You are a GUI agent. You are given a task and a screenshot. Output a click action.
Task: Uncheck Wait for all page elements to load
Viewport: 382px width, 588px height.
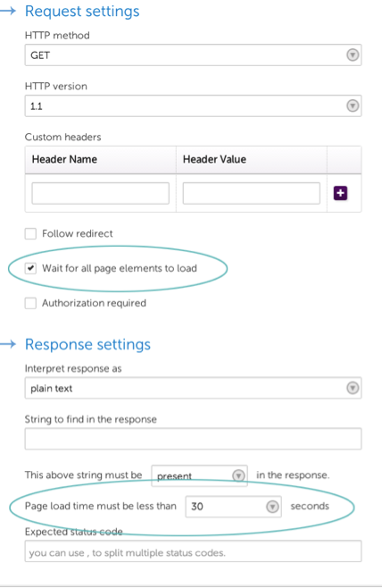[30, 268]
